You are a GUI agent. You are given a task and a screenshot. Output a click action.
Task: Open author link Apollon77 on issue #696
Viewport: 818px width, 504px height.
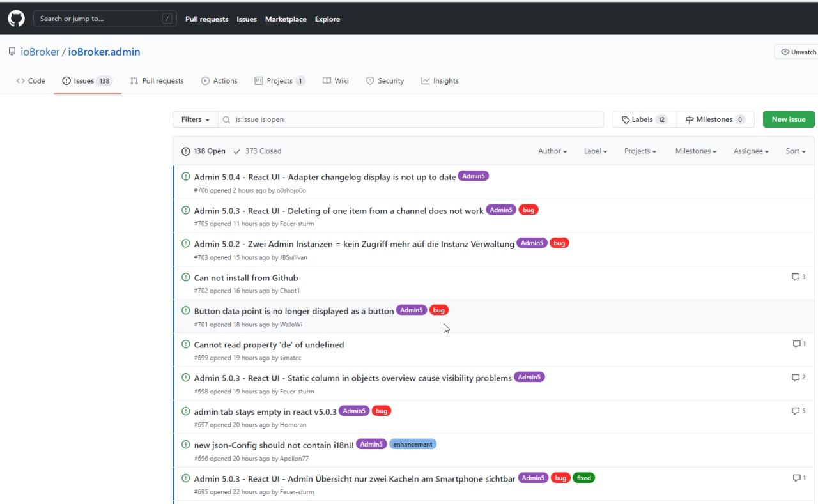(294, 459)
